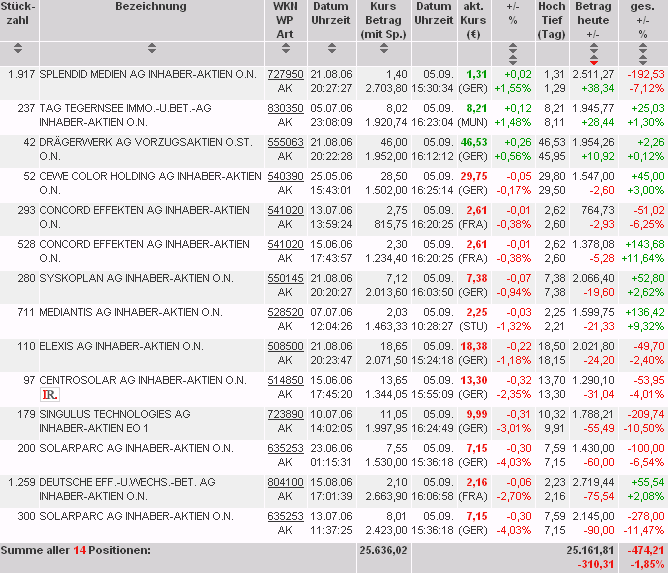Click the current price 18,38 for Elexis
This screenshot has height=573, width=668.
click(x=474, y=346)
